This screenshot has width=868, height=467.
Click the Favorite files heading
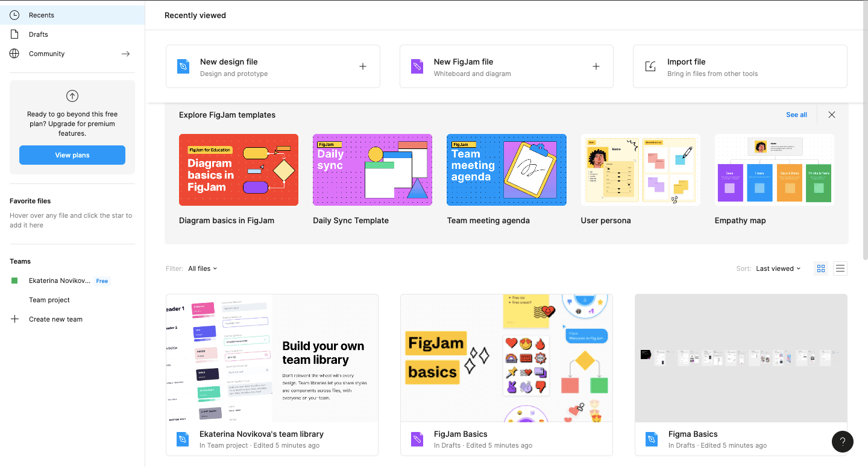pyautogui.click(x=30, y=201)
